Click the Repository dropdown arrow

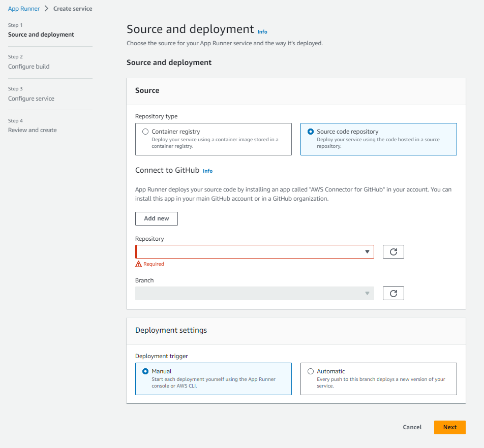[367, 251]
